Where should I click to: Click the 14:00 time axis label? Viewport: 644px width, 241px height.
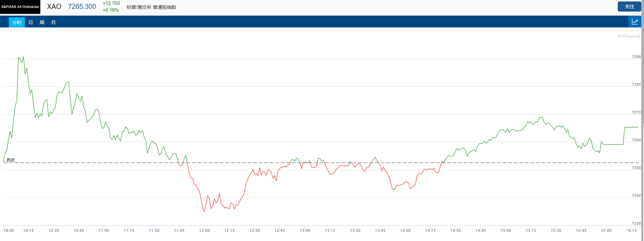[405, 231]
